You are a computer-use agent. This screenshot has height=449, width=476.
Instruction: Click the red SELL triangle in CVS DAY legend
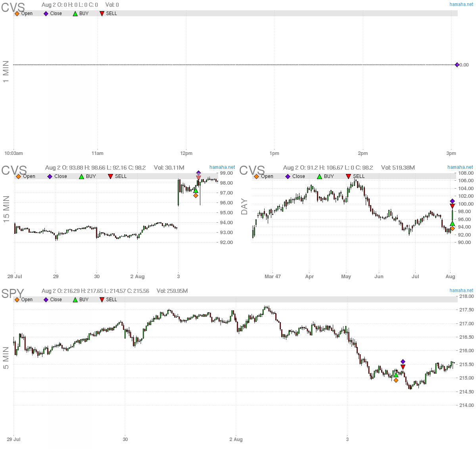point(348,176)
